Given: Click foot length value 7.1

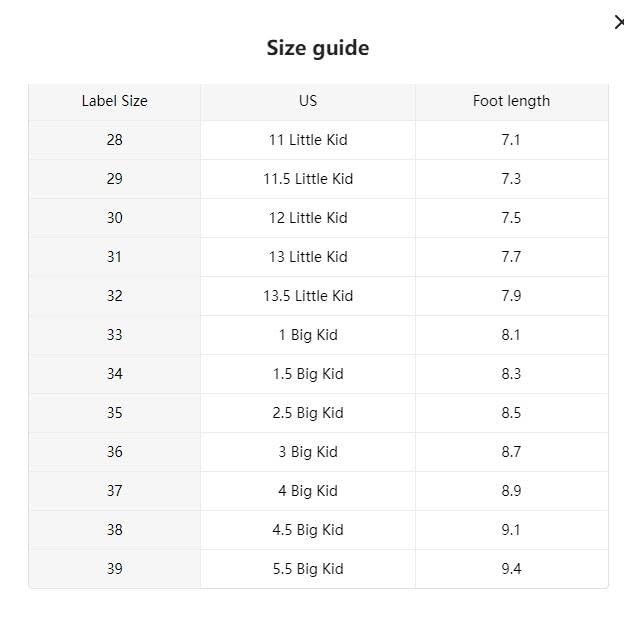Looking at the screenshot, I should click(x=511, y=140).
